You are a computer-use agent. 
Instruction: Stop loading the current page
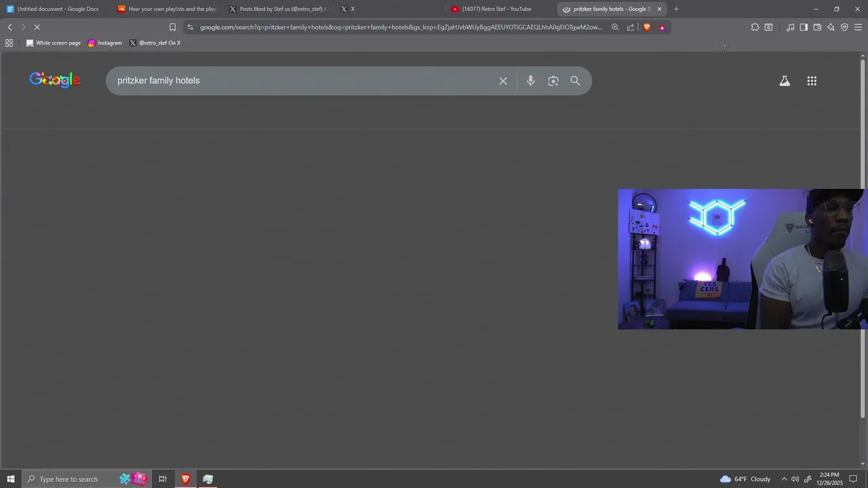[37, 27]
